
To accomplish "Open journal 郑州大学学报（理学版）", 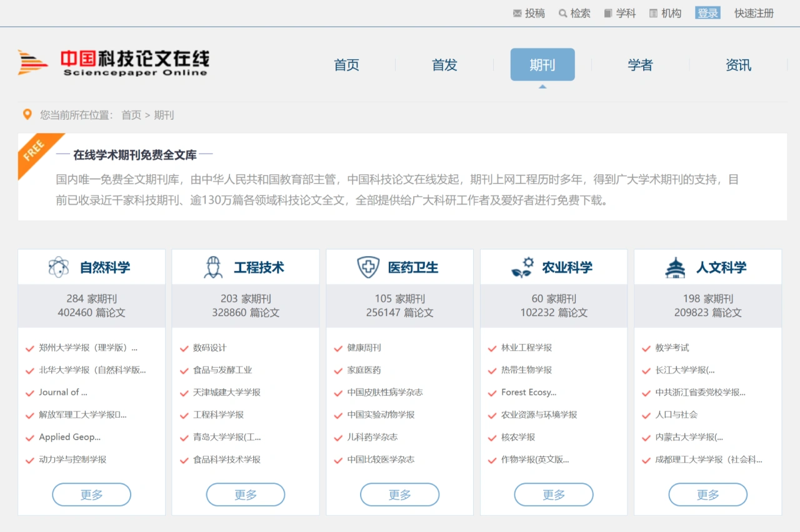I will click(x=88, y=348).
